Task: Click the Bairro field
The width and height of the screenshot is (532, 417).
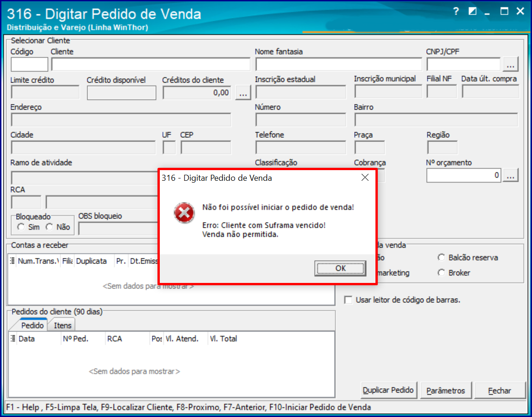Action: [436, 120]
